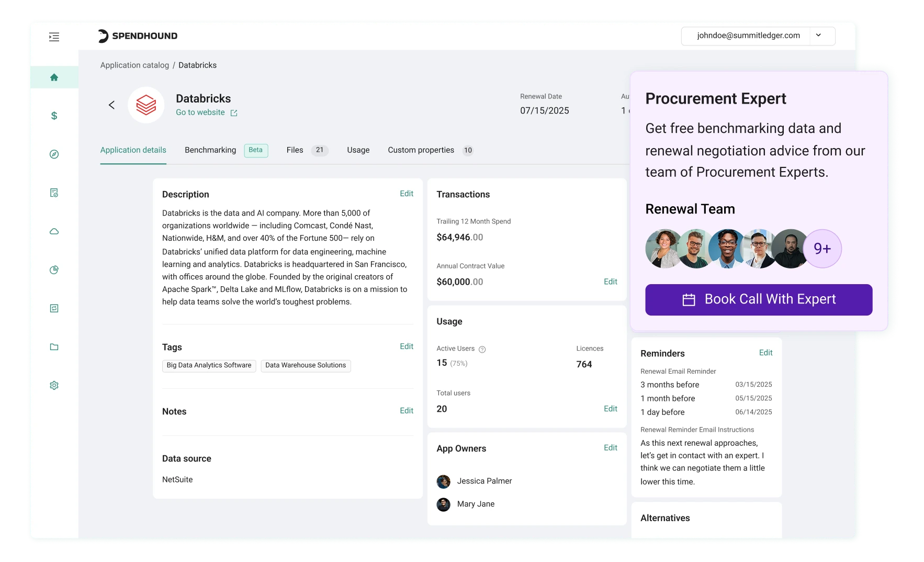The width and height of the screenshot is (924, 562).
Task: Switch to the Application details tab
Action: [x=133, y=150]
